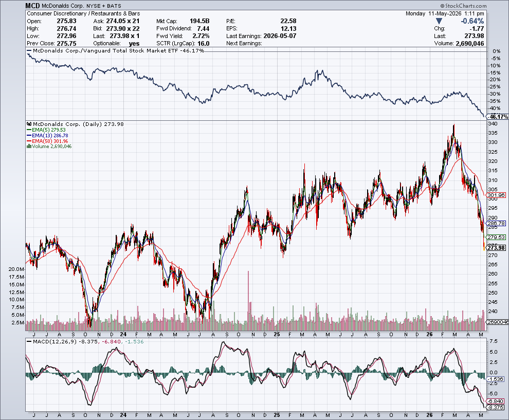Screen dimensions: 509x420
Task: Click the down-triangle price change indicator
Action: (x=439, y=21)
